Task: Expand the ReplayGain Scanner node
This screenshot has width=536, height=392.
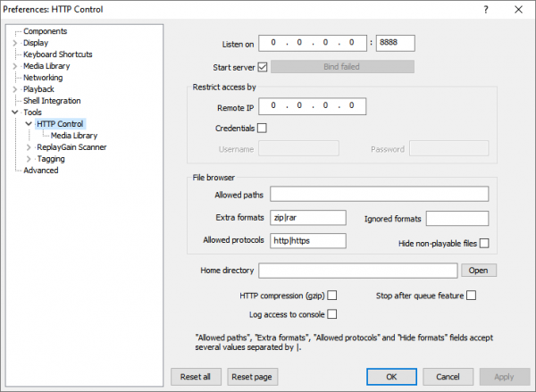Action: (x=29, y=147)
